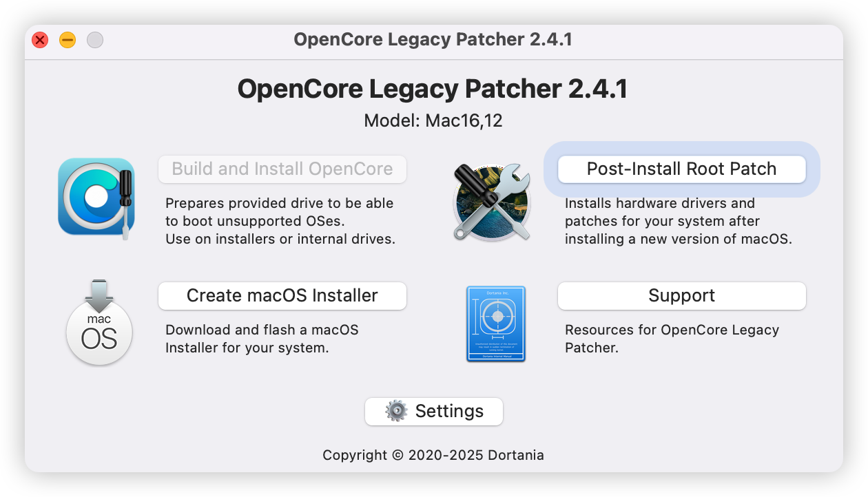
Task: Click the 'Installs hardware drivers and' description
Action: coord(679,221)
